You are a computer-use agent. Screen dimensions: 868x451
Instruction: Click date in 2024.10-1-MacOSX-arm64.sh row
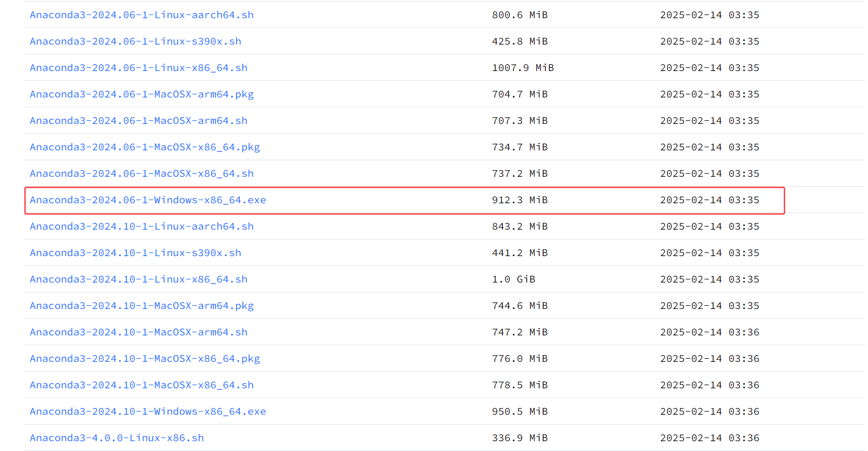pyautogui.click(x=710, y=332)
